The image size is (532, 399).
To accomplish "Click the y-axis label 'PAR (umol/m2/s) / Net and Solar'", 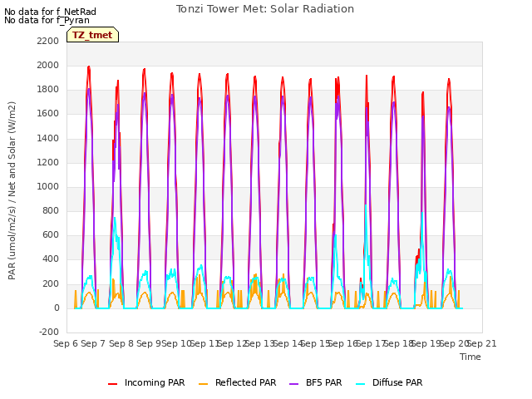I will 12,190.
